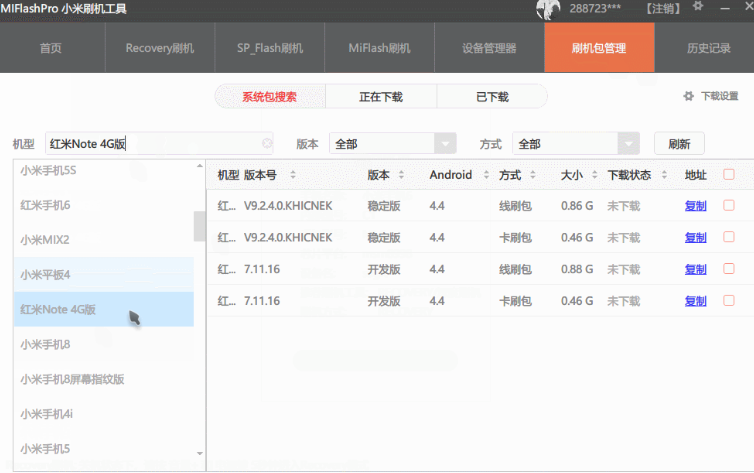Select 小米手机5S in model list

point(104,170)
